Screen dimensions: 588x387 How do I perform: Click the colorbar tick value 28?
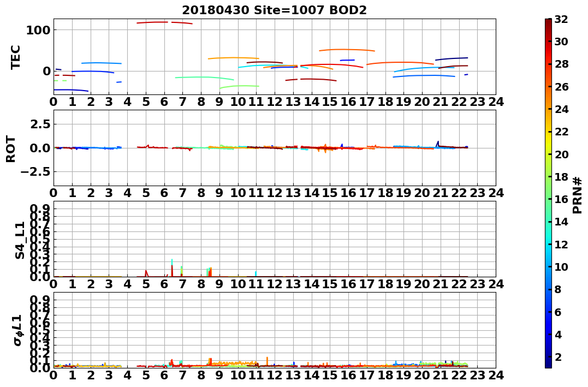click(x=561, y=64)
